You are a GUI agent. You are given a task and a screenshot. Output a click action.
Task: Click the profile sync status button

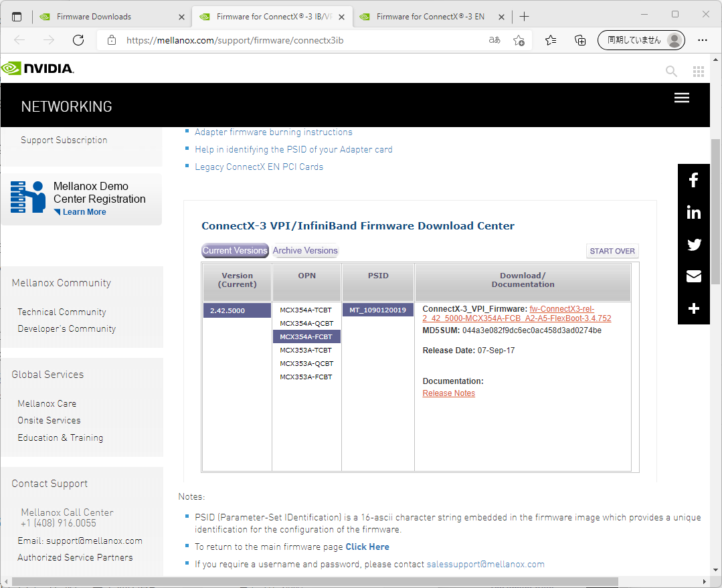pos(641,40)
